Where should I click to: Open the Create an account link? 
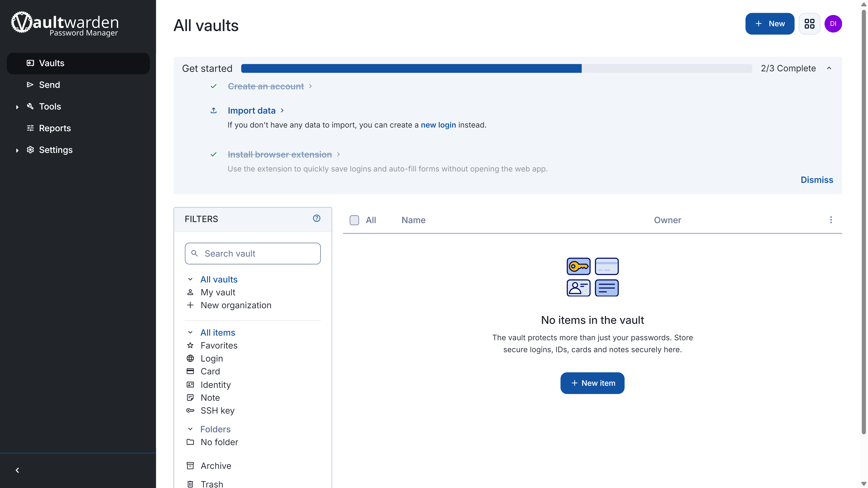click(266, 86)
